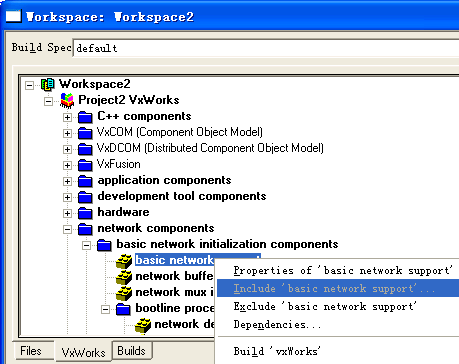
Task: Select highlighted 'basic network' tree row
Action: click(x=175, y=260)
